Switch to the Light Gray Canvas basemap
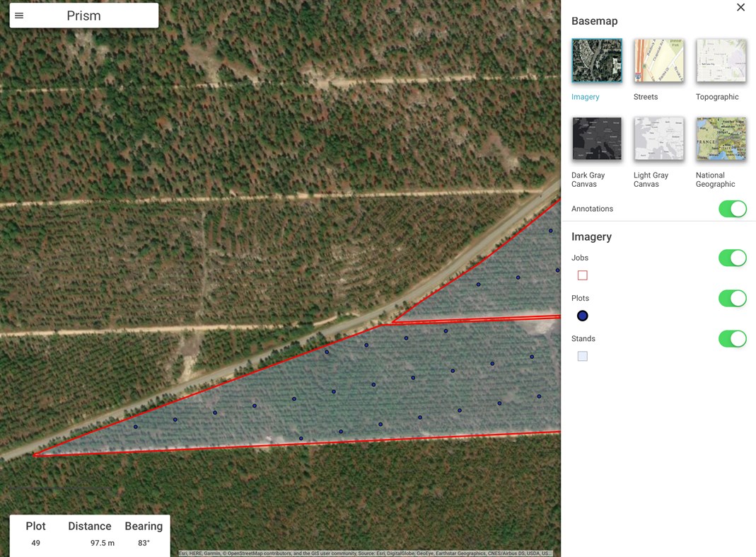This screenshot has height=557, width=756. pyautogui.click(x=658, y=139)
